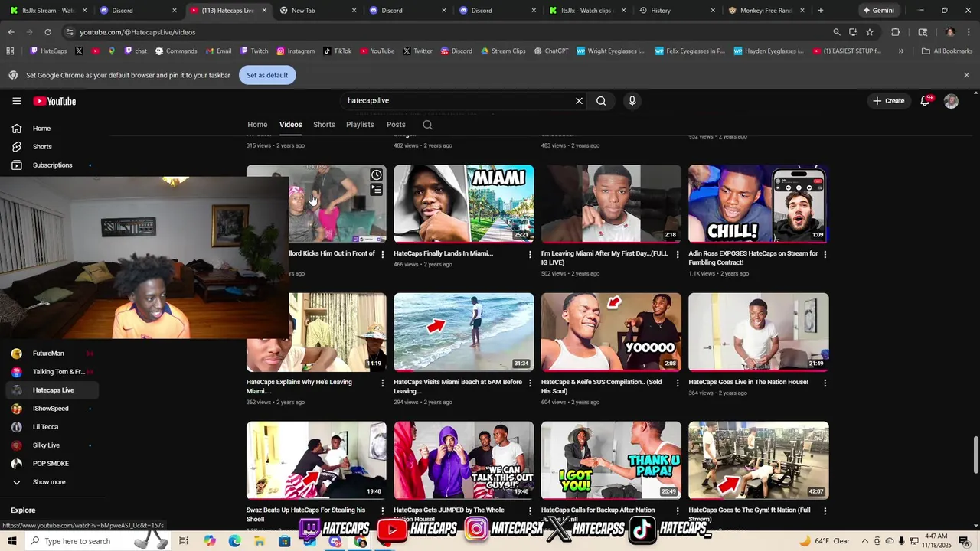Open video title HateCaps Goes Live in The Nation House

[748, 382]
